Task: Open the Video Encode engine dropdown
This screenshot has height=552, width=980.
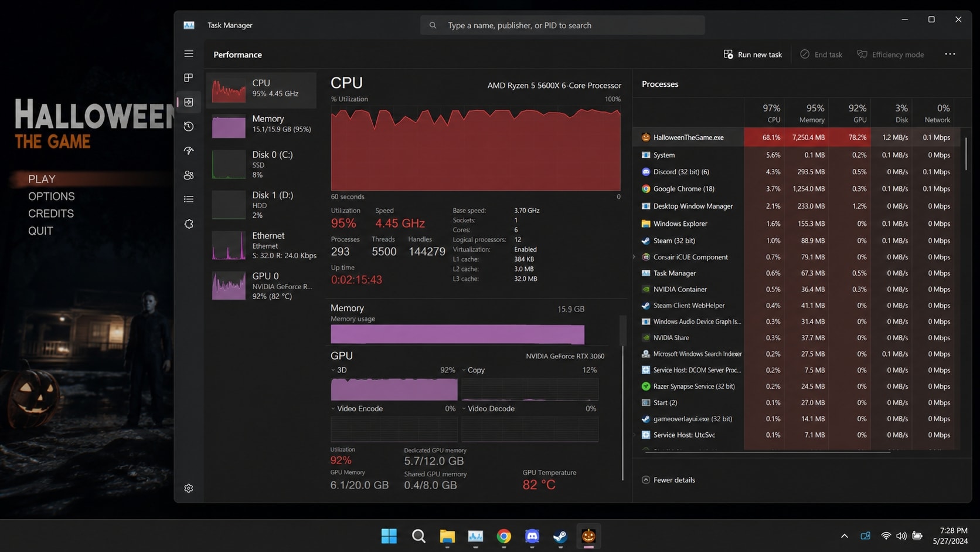Action: pyautogui.click(x=334, y=409)
